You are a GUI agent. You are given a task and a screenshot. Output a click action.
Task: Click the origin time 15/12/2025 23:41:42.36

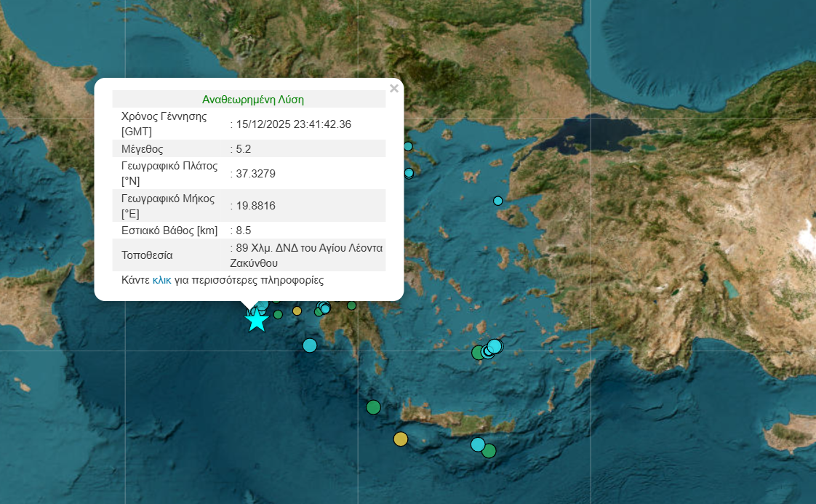(x=294, y=124)
